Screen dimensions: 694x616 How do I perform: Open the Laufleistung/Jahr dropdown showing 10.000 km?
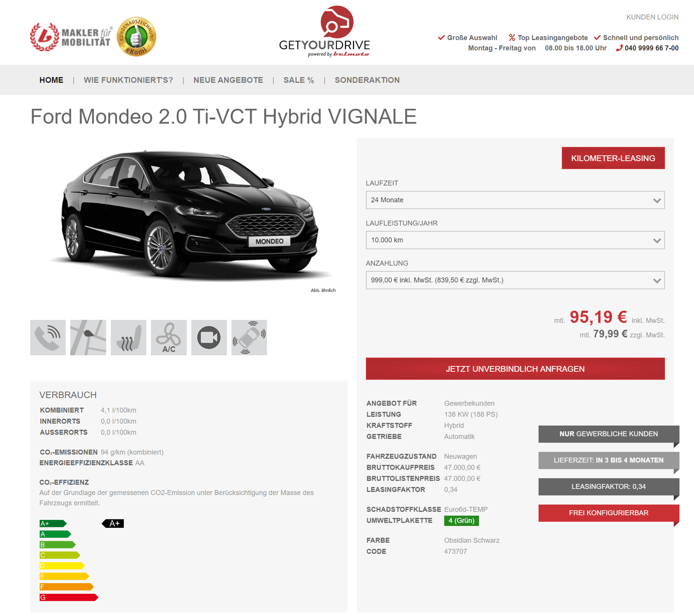tap(515, 240)
